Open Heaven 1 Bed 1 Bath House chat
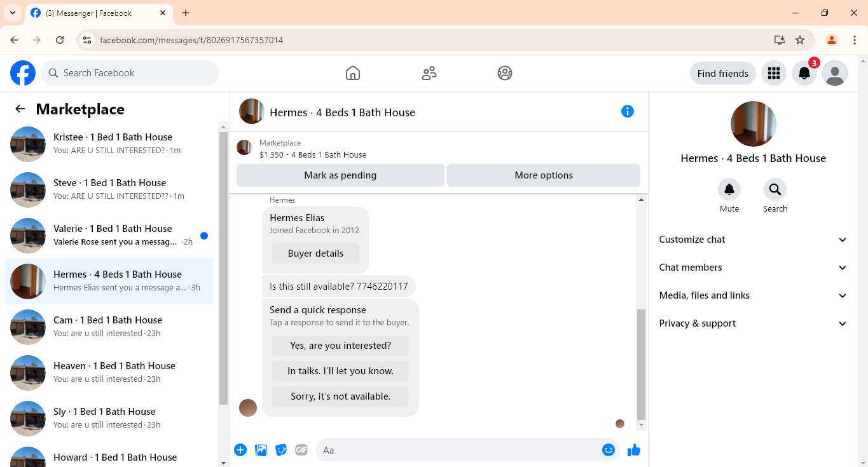This screenshot has height=467, width=868. tap(109, 373)
